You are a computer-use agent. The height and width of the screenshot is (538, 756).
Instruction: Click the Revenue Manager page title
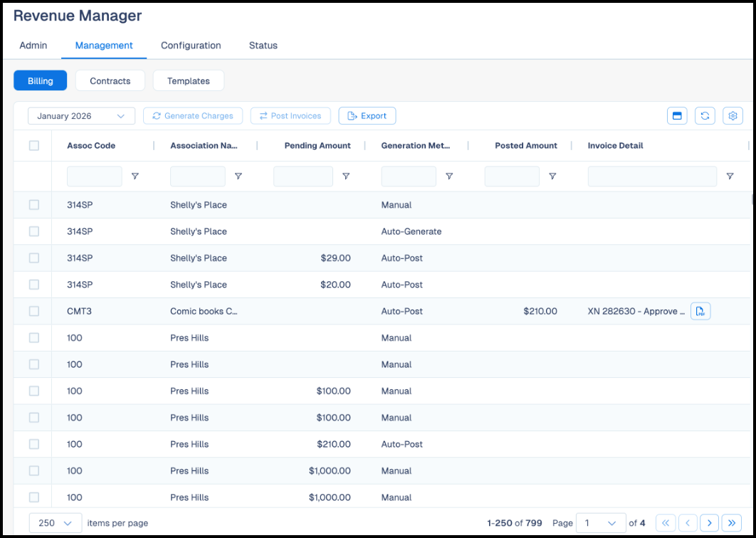(78, 16)
